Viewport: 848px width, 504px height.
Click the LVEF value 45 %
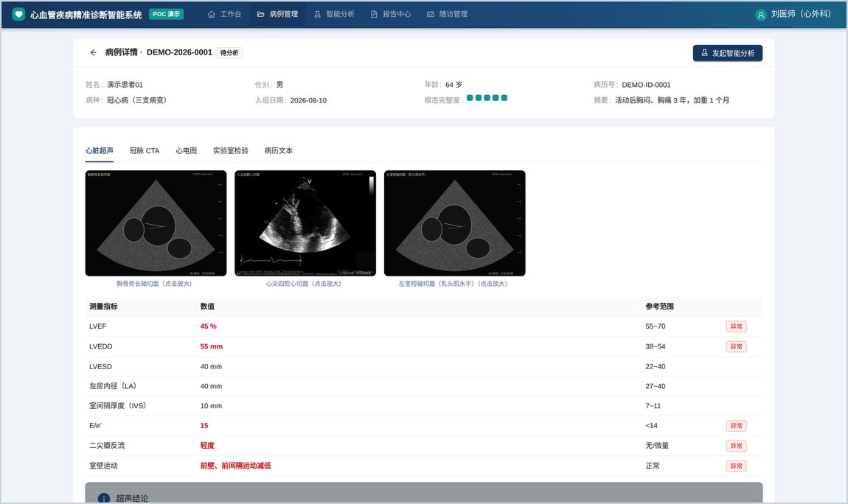208,326
